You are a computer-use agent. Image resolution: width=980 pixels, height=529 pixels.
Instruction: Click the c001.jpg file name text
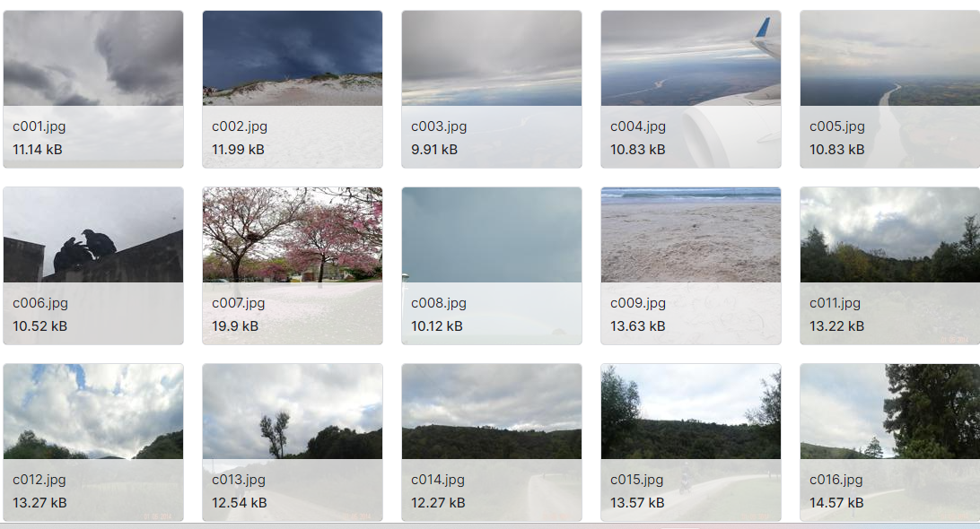point(39,126)
